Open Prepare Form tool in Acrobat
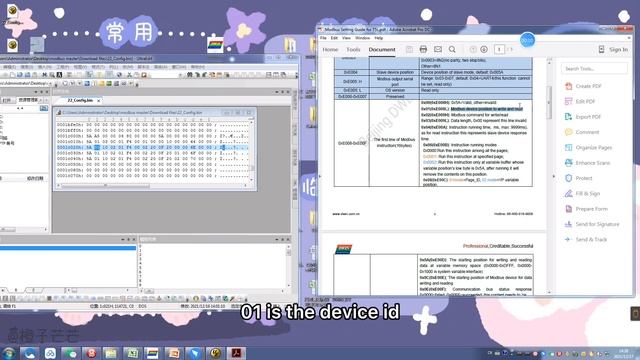 tap(586, 209)
